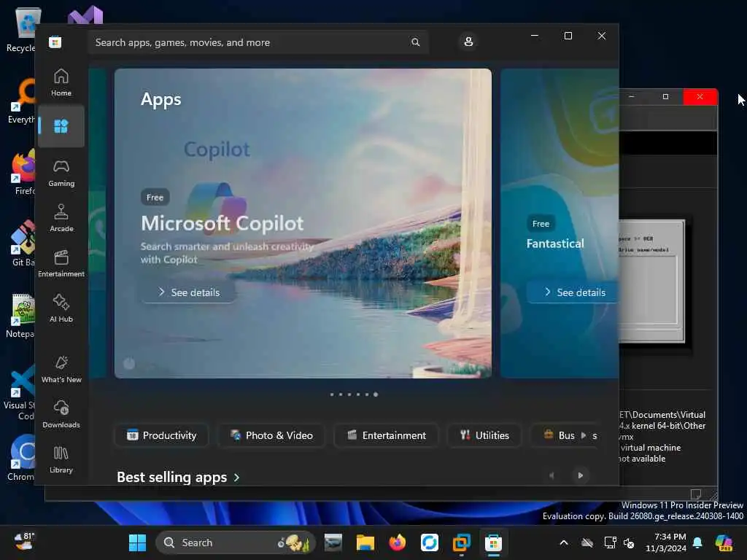Launch Firefox from the taskbar
747x560 pixels.
point(398,542)
